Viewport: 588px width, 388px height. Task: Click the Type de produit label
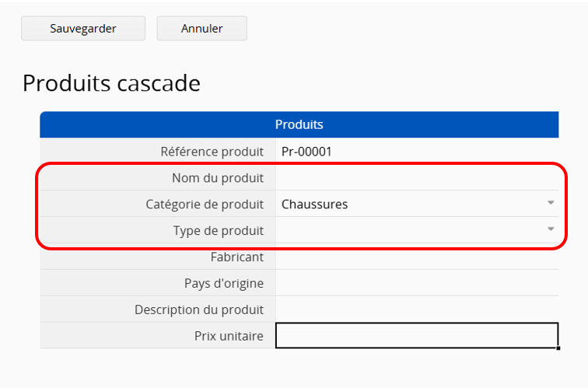pyautogui.click(x=219, y=231)
